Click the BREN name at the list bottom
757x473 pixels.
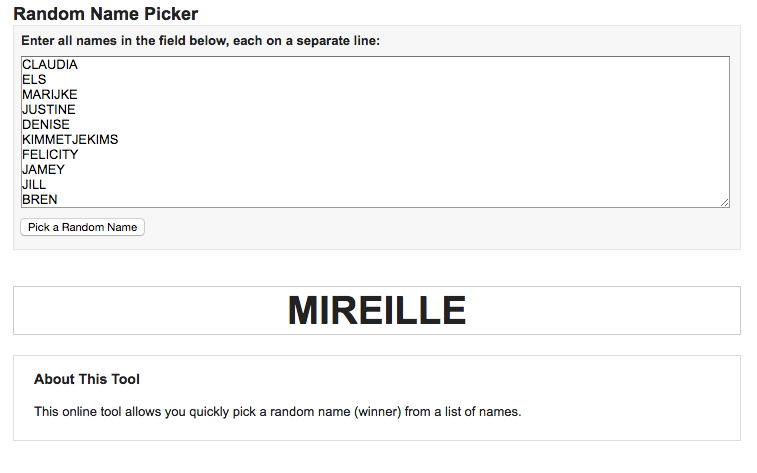39,200
